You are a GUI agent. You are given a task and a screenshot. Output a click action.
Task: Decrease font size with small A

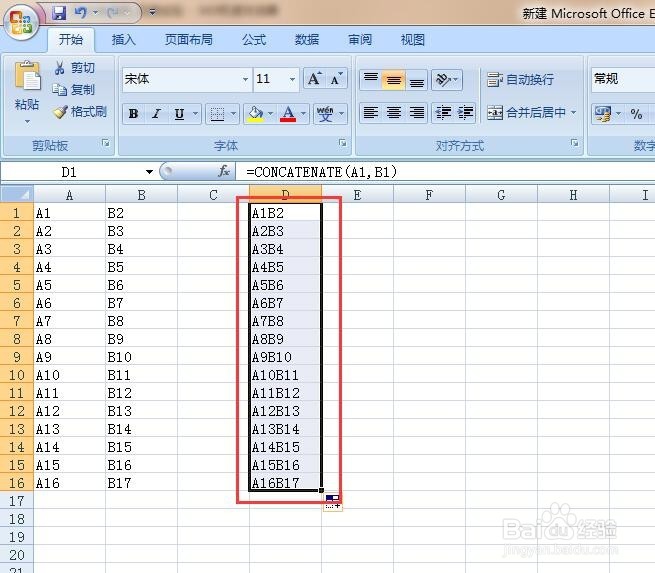click(x=336, y=78)
